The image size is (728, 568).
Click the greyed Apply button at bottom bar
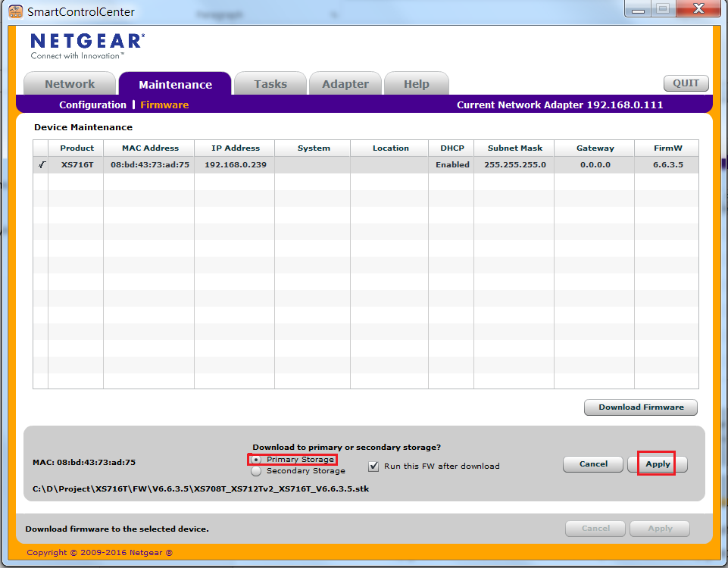(x=660, y=529)
